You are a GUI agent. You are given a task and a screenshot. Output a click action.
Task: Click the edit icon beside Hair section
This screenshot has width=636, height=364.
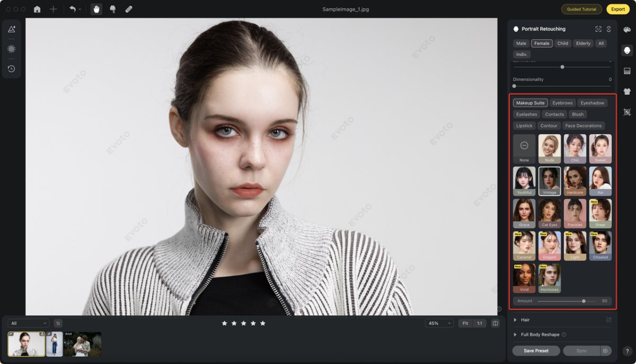coord(608,320)
